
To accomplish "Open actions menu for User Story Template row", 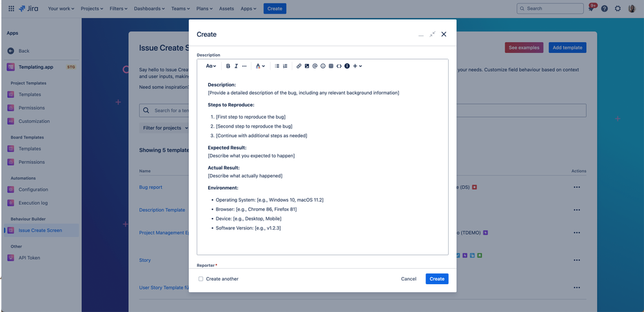I will click(577, 288).
